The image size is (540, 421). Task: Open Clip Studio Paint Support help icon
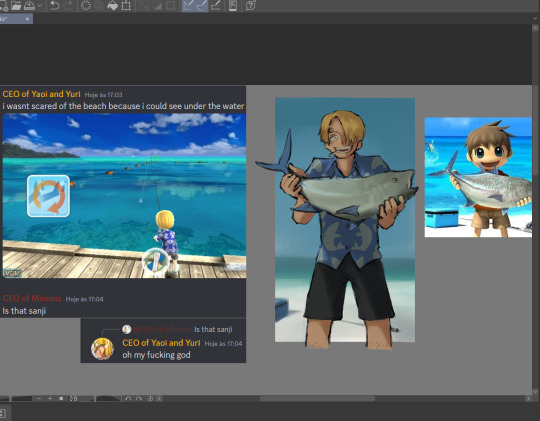tap(250, 6)
